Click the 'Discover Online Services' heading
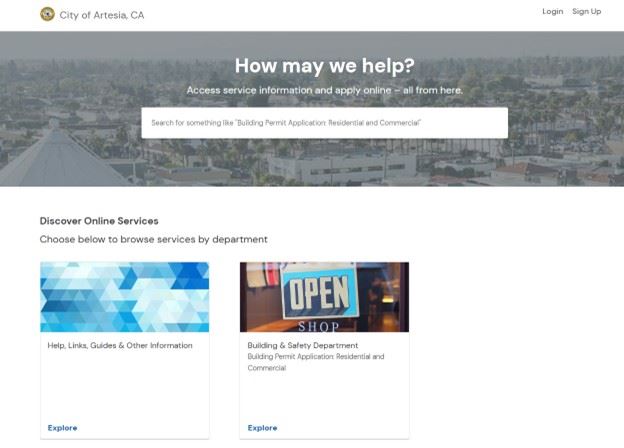This screenshot has height=448, width=624. (x=99, y=221)
